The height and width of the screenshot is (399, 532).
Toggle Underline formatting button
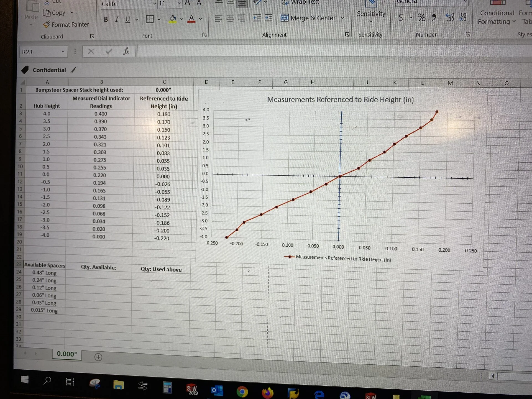(127, 19)
